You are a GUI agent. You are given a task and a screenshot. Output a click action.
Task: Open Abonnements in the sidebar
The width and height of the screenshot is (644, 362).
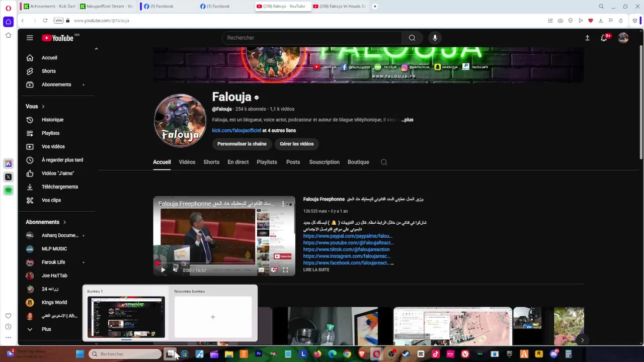click(x=56, y=84)
